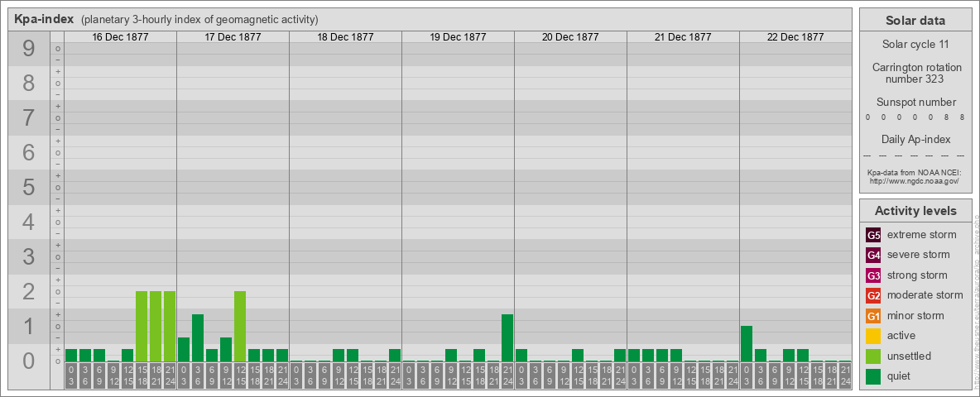Click the 16 Dec 0-3 quiet bar
This screenshot has width=980, height=397.
point(71,355)
